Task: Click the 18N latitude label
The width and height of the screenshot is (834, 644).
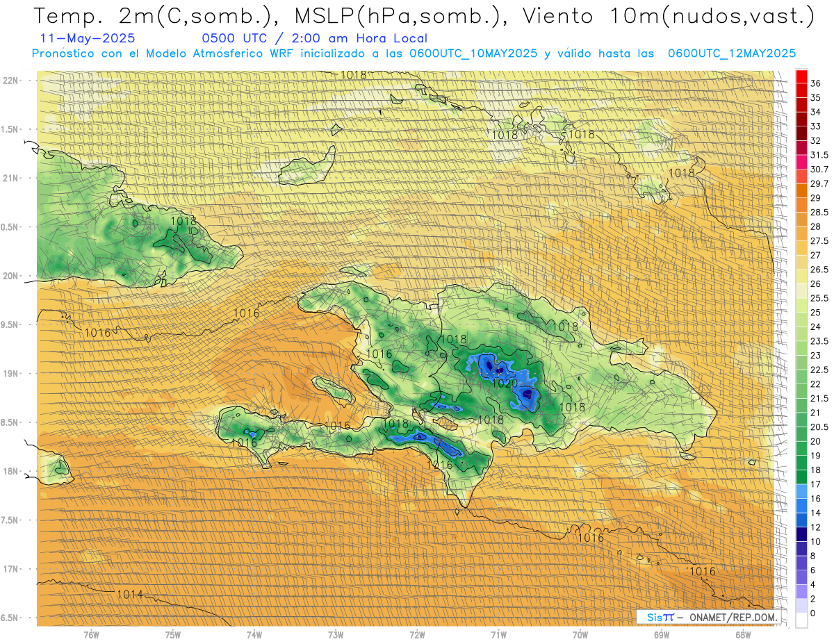Action: click(x=10, y=471)
